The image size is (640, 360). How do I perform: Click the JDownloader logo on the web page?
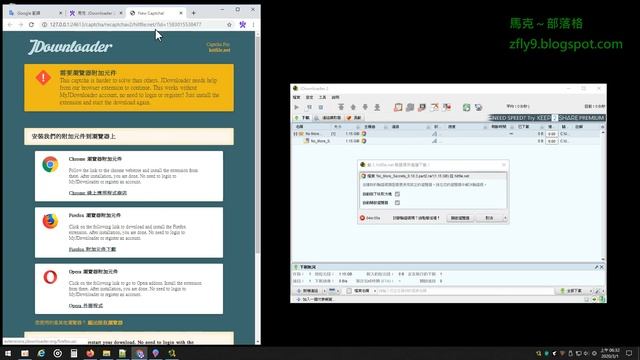(x=70, y=47)
